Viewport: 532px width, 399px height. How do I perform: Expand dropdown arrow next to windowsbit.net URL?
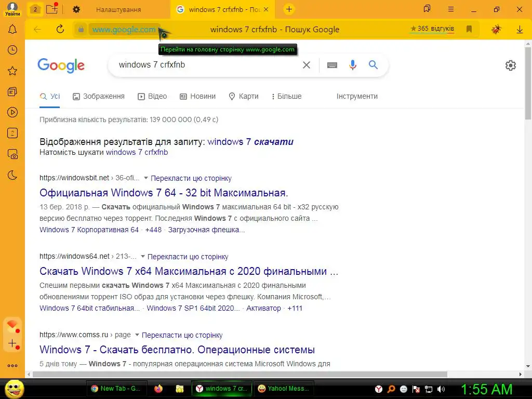coord(146,178)
